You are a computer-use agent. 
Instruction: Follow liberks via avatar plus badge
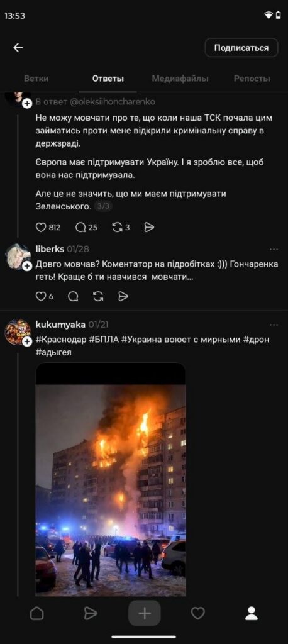pos(27,266)
